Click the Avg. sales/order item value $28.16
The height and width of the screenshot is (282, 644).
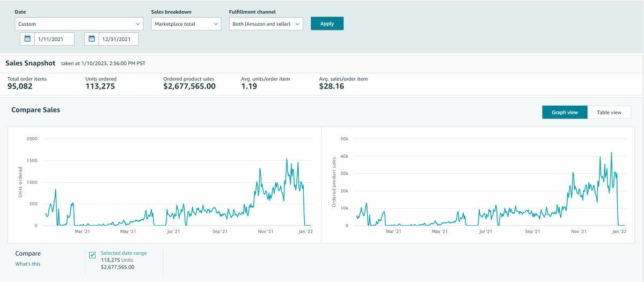(x=332, y=86)
